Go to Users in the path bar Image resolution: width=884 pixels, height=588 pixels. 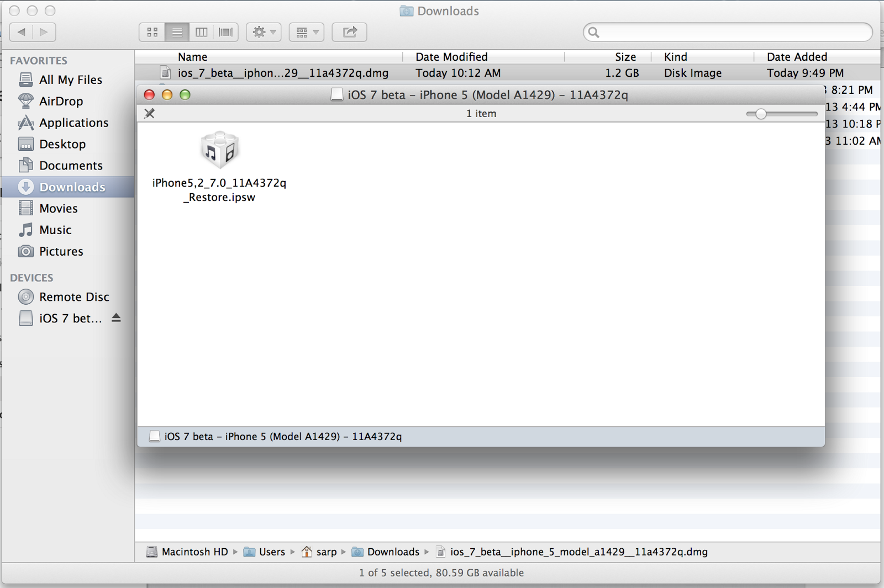click(x=265, y=552)
